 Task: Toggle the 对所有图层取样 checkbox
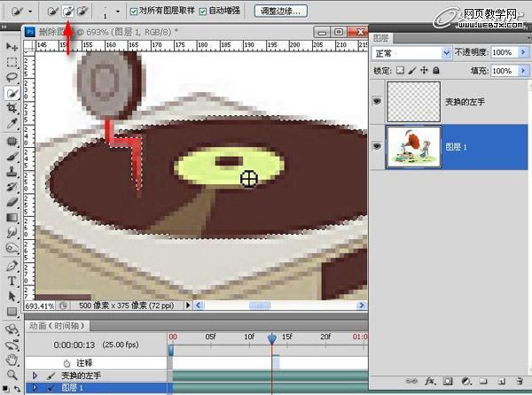pos(134,12)
